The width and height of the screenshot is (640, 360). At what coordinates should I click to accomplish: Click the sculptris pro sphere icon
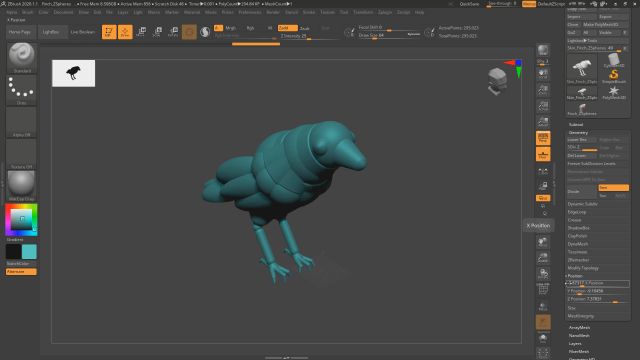205,32
